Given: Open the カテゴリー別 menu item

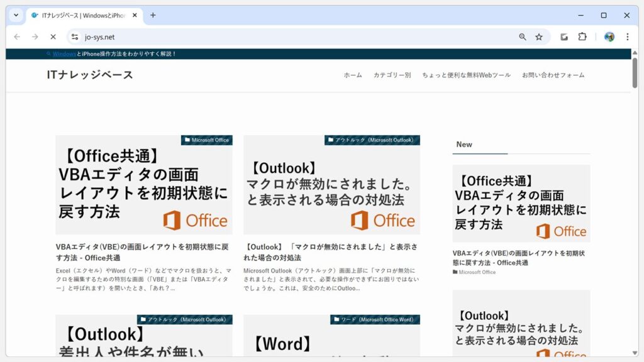Looking at the screenshot, I should (392, 75).
